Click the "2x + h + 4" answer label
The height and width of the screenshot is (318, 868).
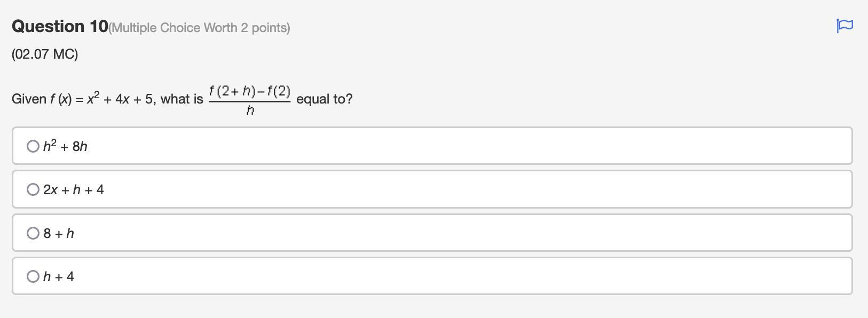74,190
